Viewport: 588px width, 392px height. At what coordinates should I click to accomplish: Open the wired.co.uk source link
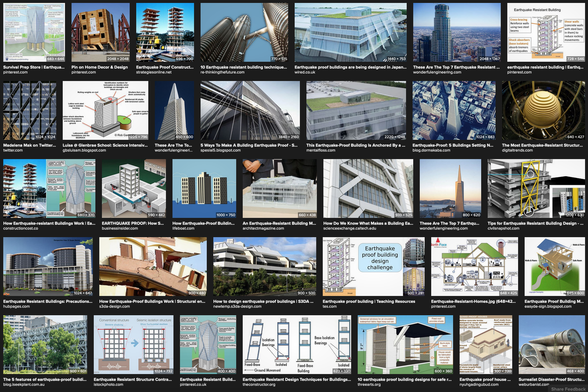coord(305,72)
